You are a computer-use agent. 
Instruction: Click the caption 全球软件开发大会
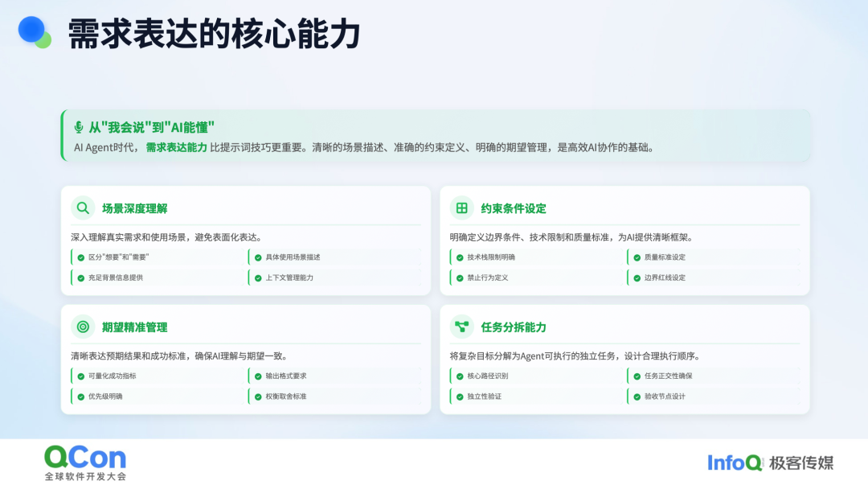coord(85,476)
